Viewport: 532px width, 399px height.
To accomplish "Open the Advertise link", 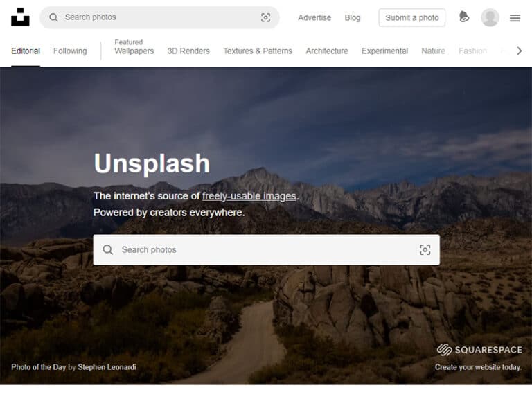I will click(314, 17).
